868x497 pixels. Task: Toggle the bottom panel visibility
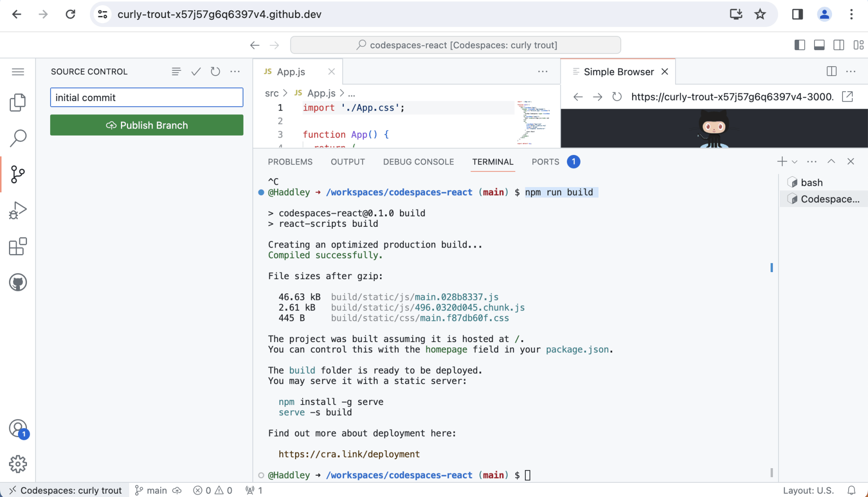coord(819,45)
